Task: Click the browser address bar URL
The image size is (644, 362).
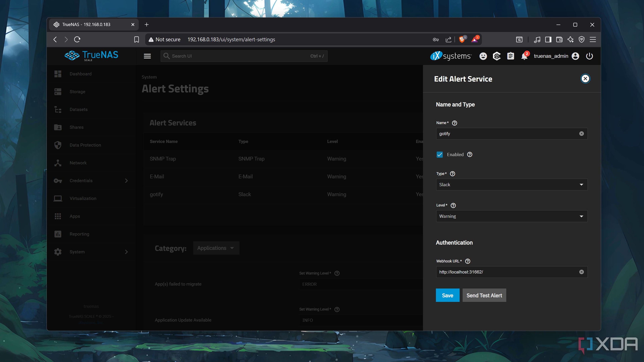Action: tap(231, 39)
